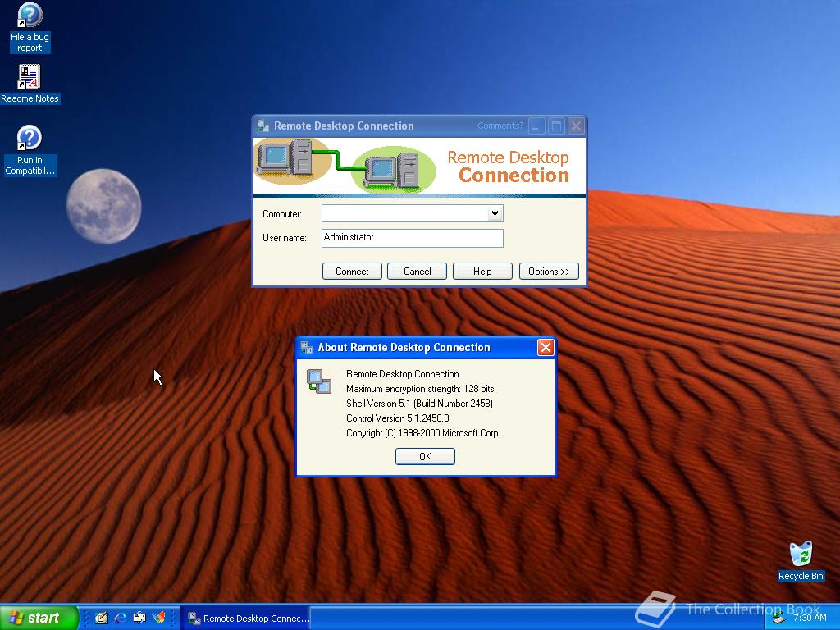Screen dimensions: 840x630
Task: Open the Start menu
Action: 39,618
